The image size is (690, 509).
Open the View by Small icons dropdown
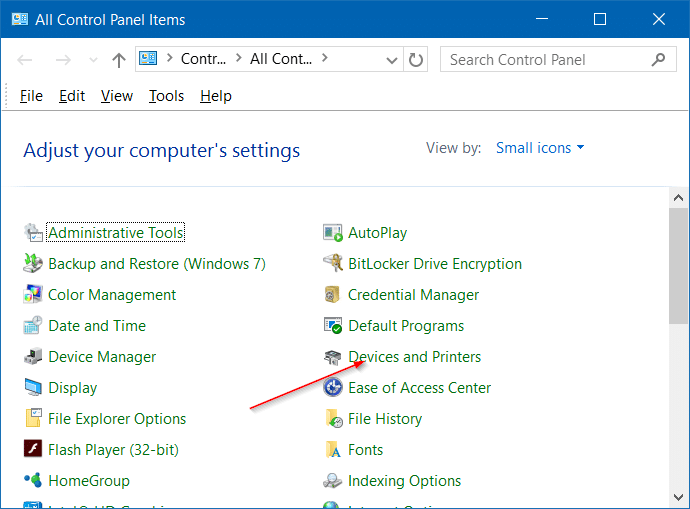(540, 148)
